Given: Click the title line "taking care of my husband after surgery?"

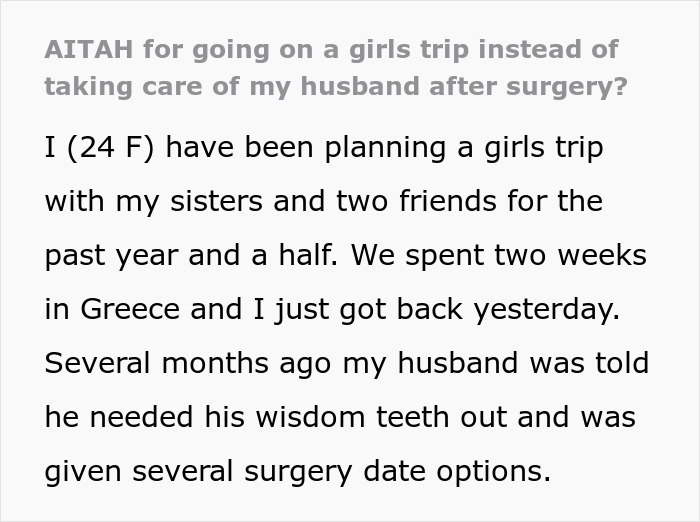Looking at the screenshot, I should [x=336, y=85].
